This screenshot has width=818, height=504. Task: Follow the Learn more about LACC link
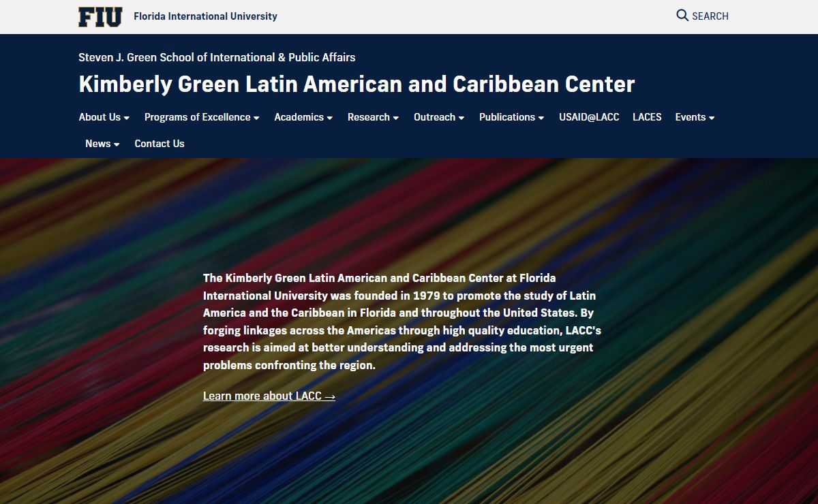pos(269,396)
